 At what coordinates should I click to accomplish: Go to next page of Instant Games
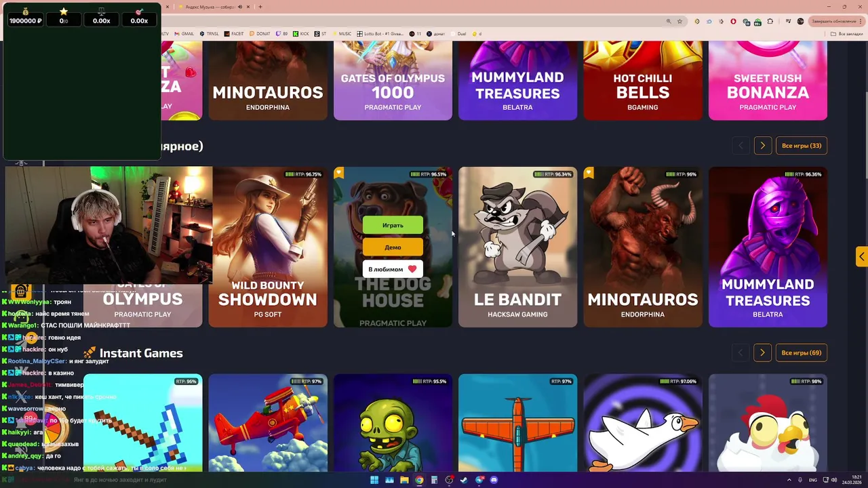tap(762, 352)
